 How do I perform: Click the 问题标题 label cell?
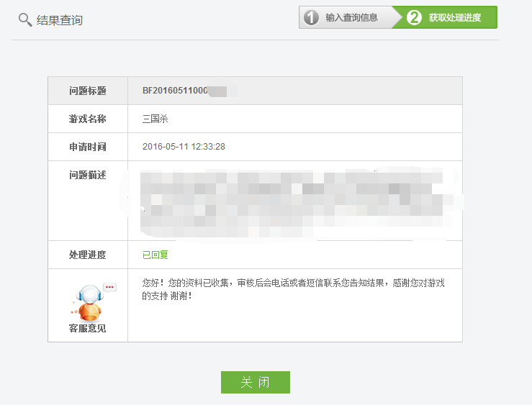(x=88, y=91)
